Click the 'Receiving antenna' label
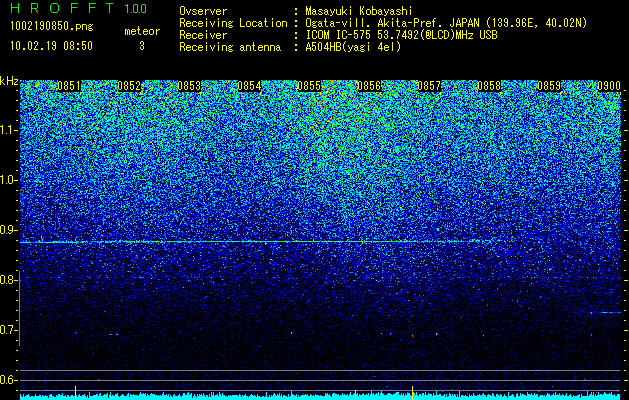The width and height of the screenshot is (629, 400). pos(230,47)
